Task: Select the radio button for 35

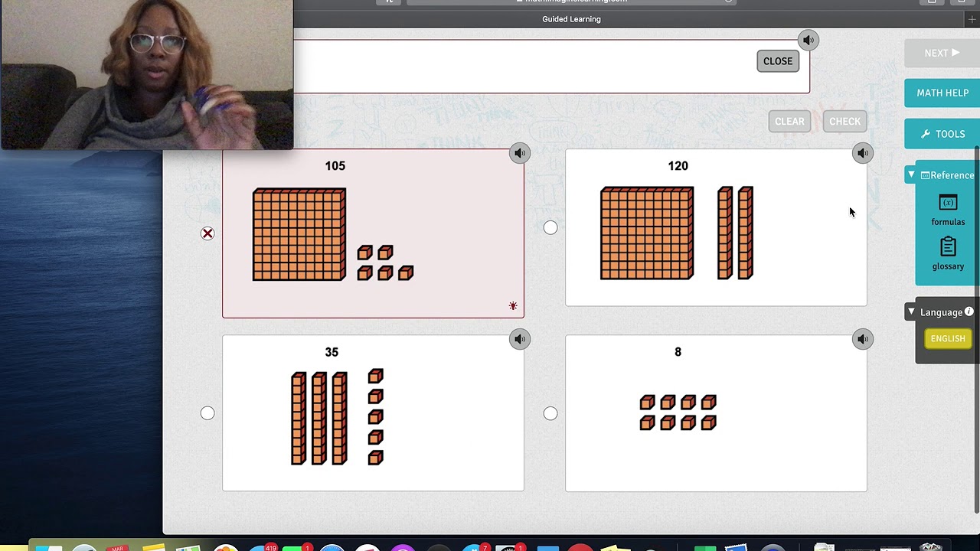Action: (207, 413)
